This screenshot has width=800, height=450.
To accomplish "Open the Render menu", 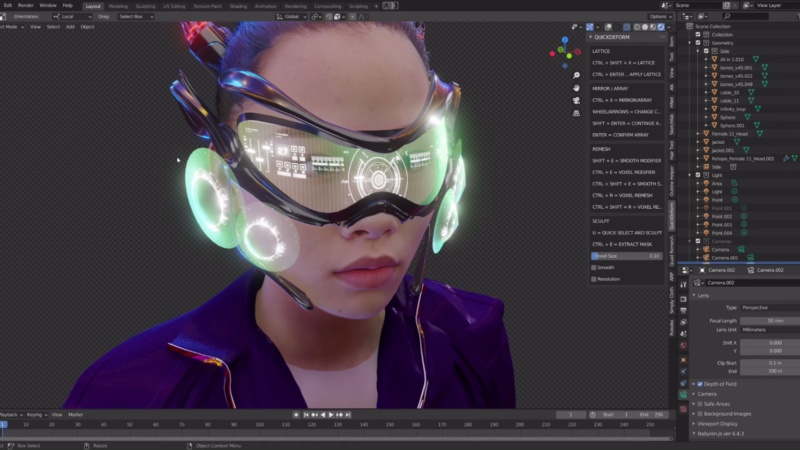I will [26, 5].
